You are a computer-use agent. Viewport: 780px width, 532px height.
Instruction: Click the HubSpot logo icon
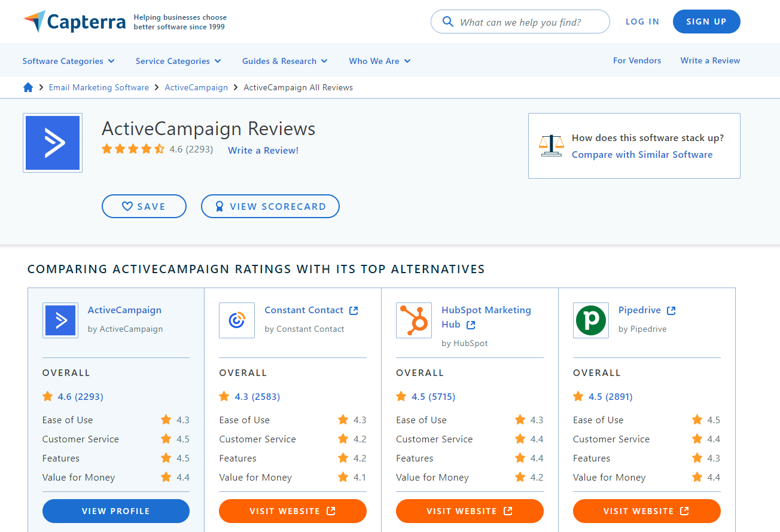[414, 320]
